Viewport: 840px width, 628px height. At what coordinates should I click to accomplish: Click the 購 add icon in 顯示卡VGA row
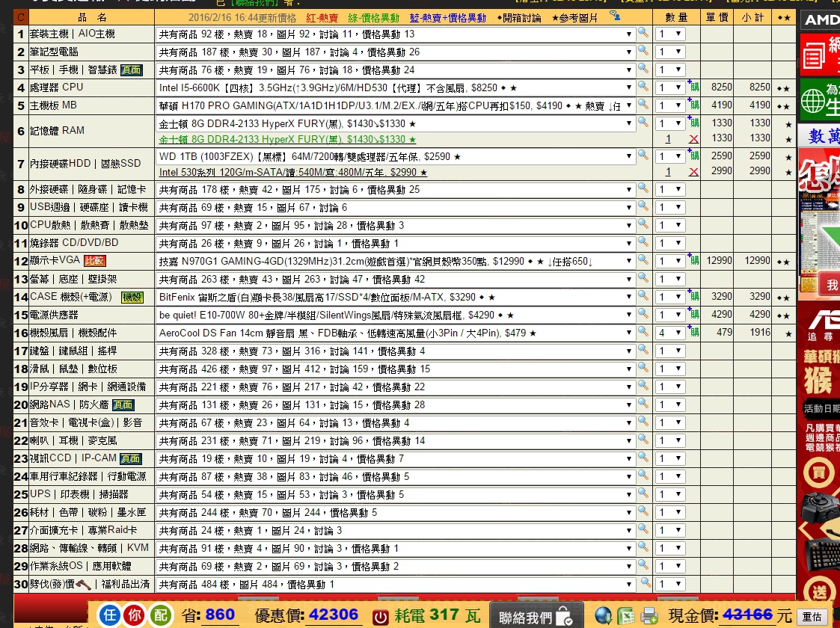coord(693,261)
